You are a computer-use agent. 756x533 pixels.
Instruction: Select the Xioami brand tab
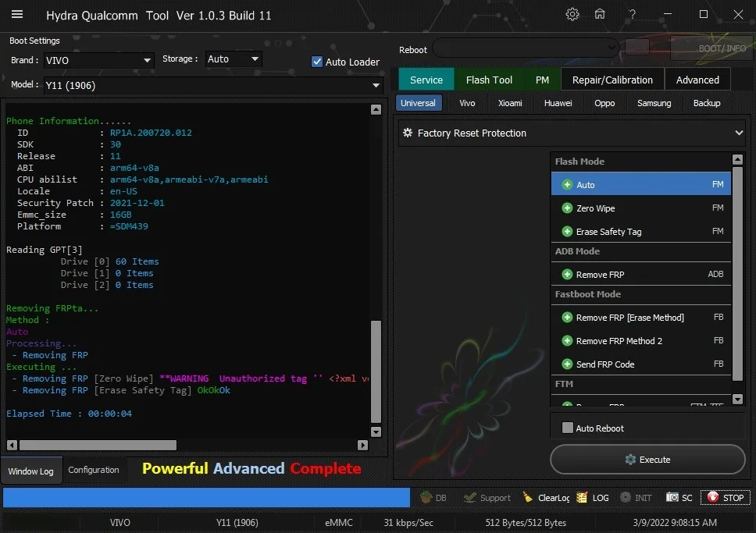pos(510,103)
